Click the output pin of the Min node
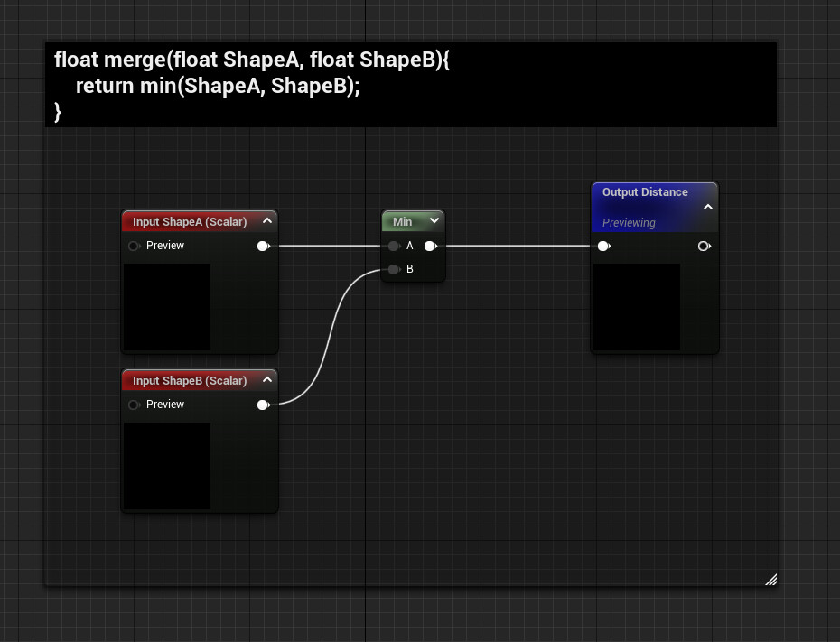Image resolution: width=840 pixels, height=642 pixels. tap(431, 246)
